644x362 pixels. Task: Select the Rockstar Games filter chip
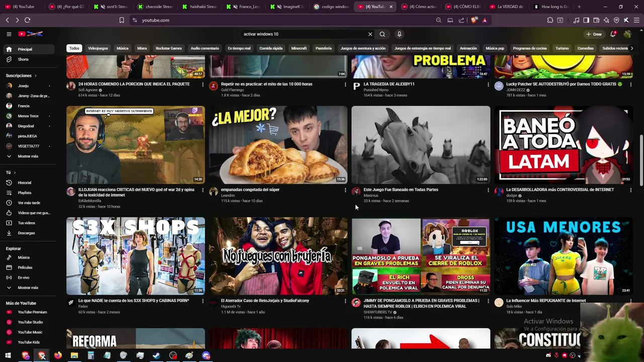pos(169,48)
